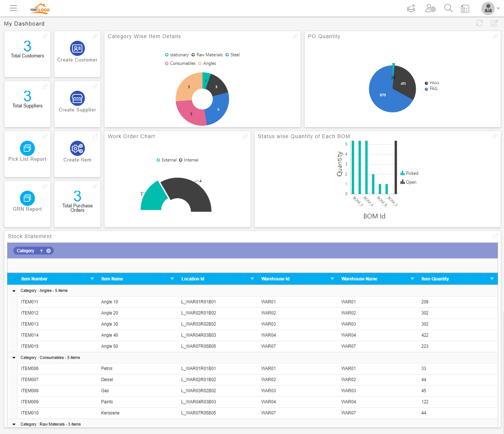Collapse the Angles category group in Stock Statement
This screenshot has width=504, height=434.
[x=14, y=291]
